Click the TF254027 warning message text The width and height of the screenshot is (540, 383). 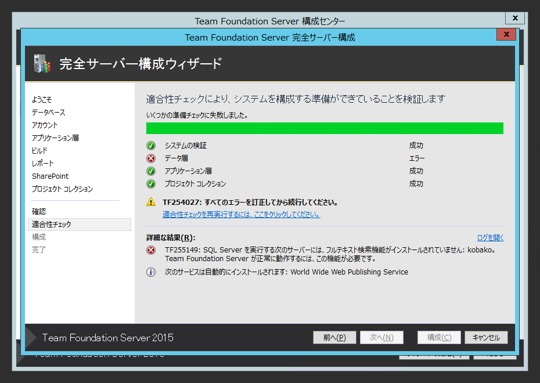[250, 202]
